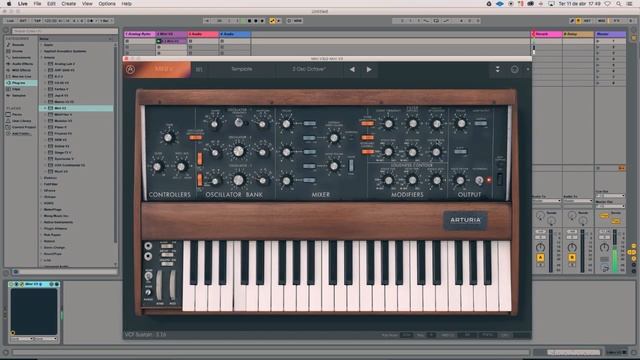Click the Arturia logo in Mini V
This screenshot has height=360, width=640.
130,69
